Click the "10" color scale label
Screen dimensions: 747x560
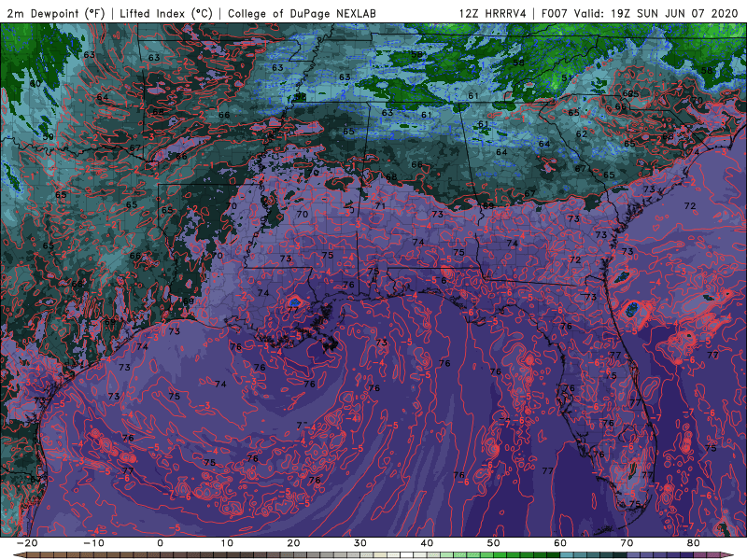pyautogui.click(x=227, y=543)
